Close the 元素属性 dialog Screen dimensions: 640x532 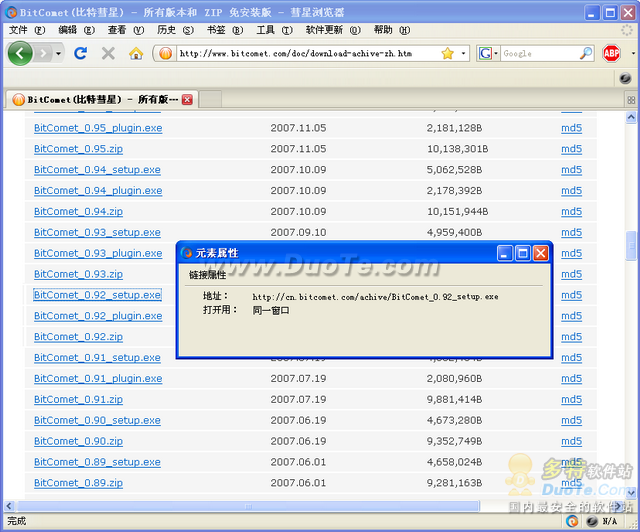click(x=541, y=253)
